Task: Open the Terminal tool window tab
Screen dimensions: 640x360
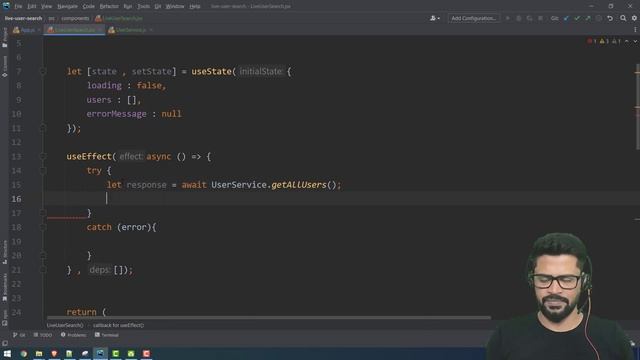Action: coord(107,335)
